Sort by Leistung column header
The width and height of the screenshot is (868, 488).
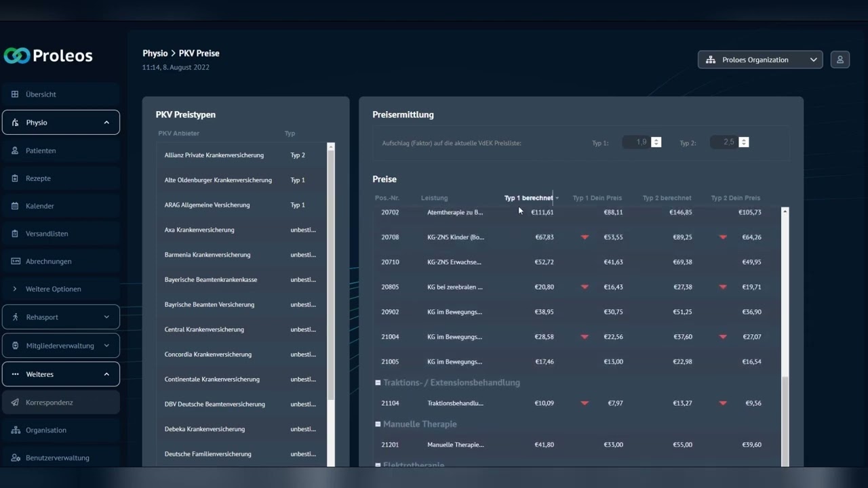pyautogui.click(x=434, y=198)
